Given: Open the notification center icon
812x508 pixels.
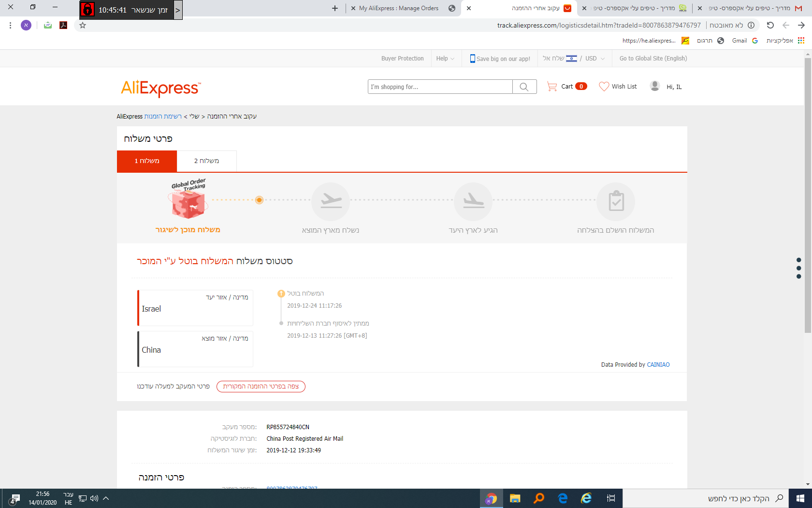Looking at the screenshot, I should 15,499.
